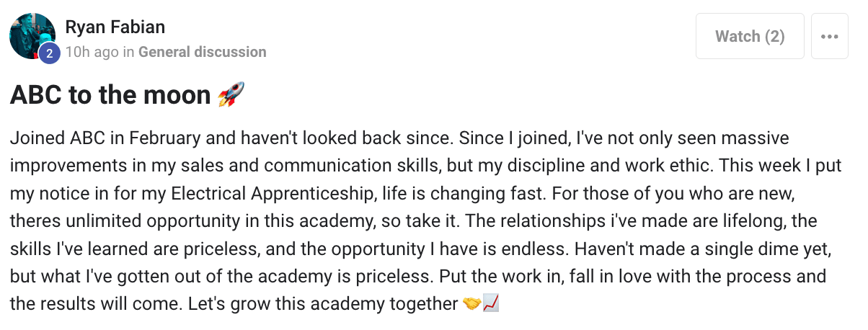This screenshot has height=330, width=868.
Task: Click the phrase discipline and work ethic
Action: [603, 165]
